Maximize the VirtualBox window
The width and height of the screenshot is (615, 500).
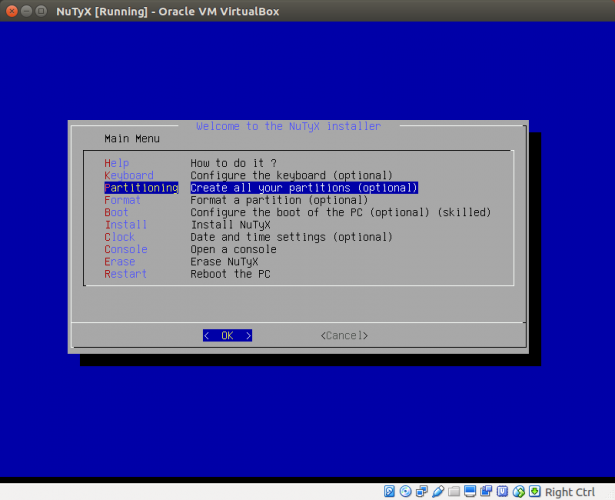click(41, 11)
